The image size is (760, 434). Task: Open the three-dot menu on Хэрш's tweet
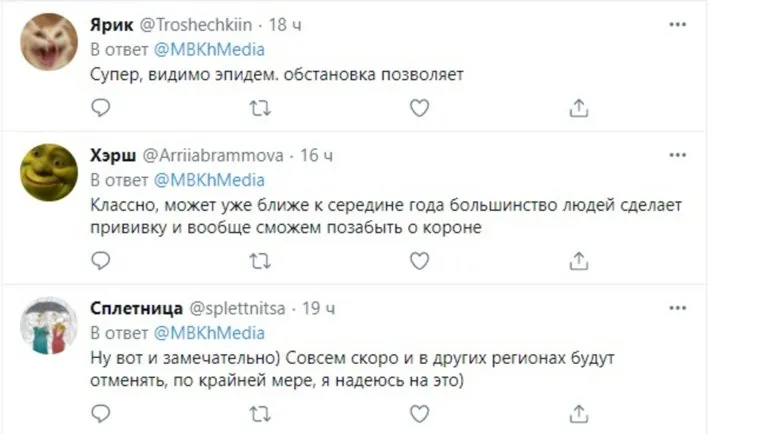click(677, 156)
